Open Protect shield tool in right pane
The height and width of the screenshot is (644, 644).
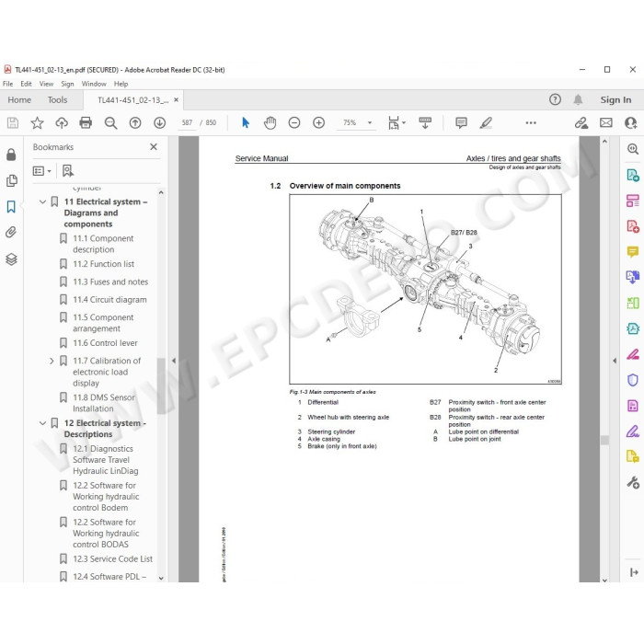click(633, 380)
